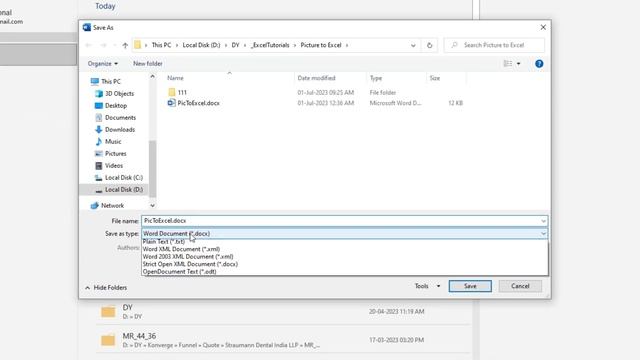This screenshot has height=360, width=640.
Task: Click the Network icon
Action: [94, 206]
